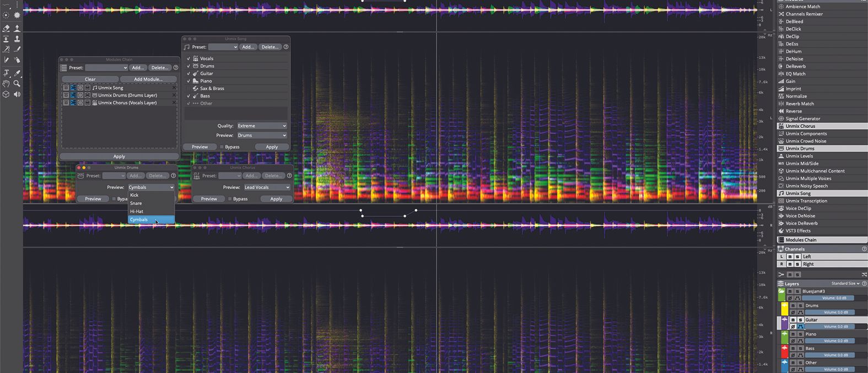Select the Brush tool in left toolbar
Screen dimensions: 868x373
[x=17, y=49]
